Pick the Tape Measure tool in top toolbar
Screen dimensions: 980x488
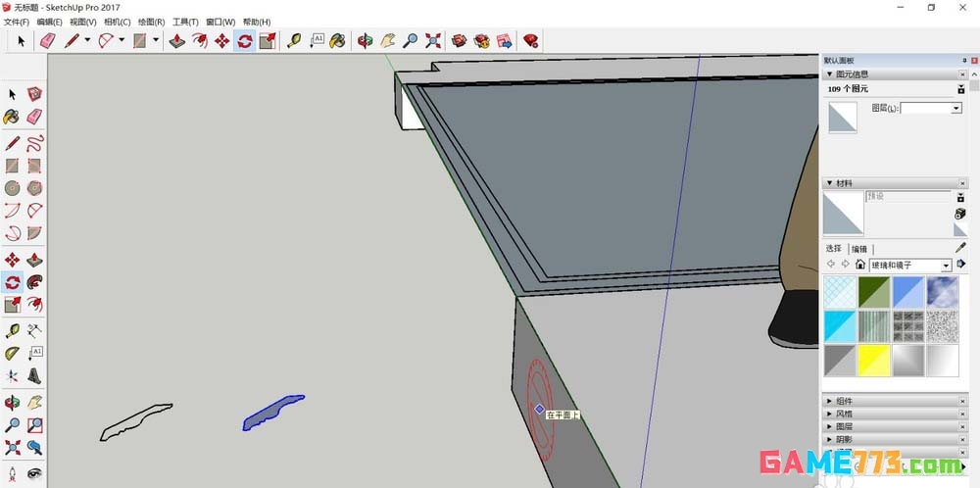point(294,41)
